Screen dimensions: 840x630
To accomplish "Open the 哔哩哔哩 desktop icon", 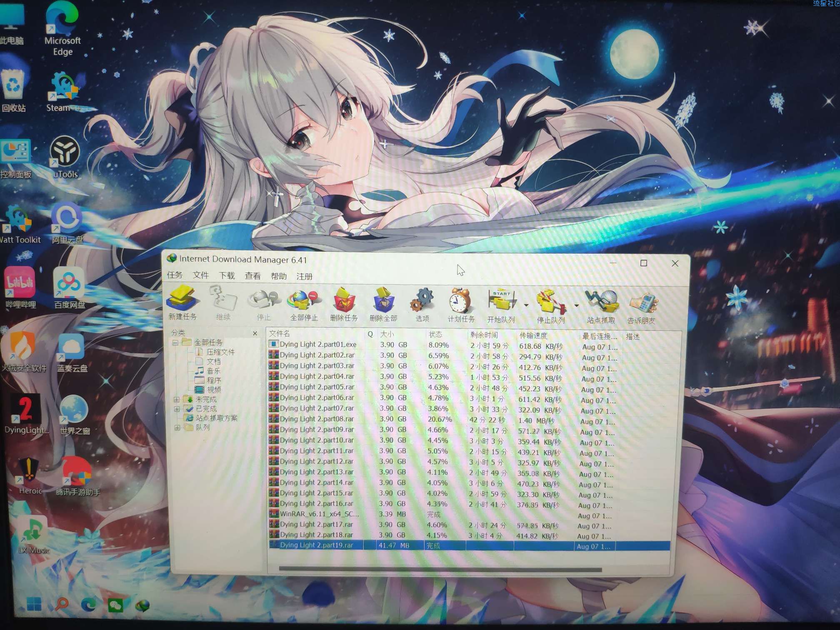I will click(x=20, y=287).
